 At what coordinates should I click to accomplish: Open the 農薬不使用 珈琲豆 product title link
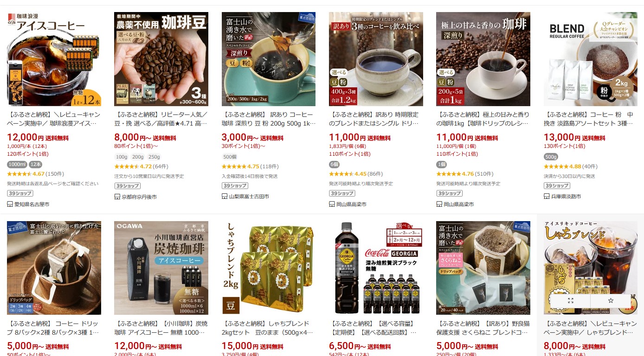pos(161,119)
